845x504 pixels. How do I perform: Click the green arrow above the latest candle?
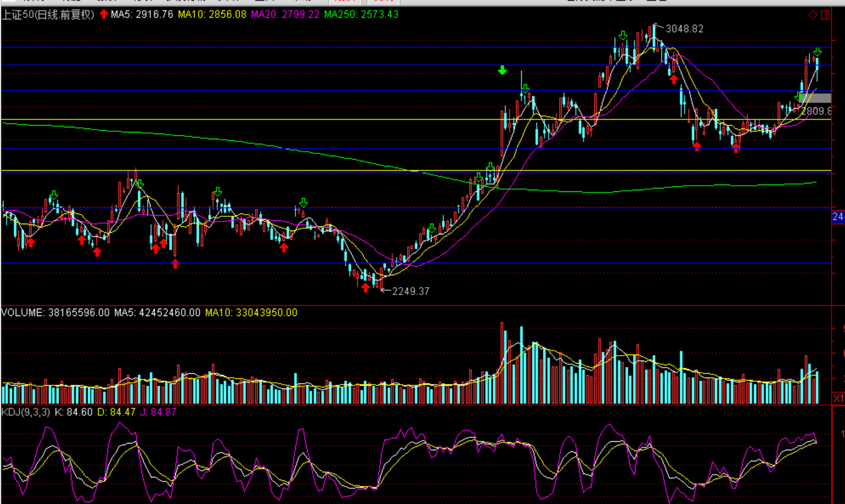(x=817, y=52)
